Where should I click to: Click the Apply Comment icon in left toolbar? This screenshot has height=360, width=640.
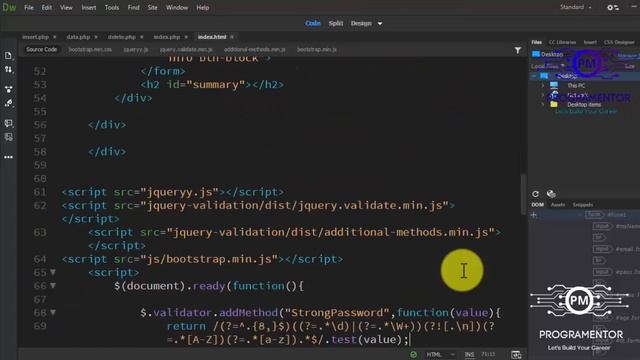(8, 123)
